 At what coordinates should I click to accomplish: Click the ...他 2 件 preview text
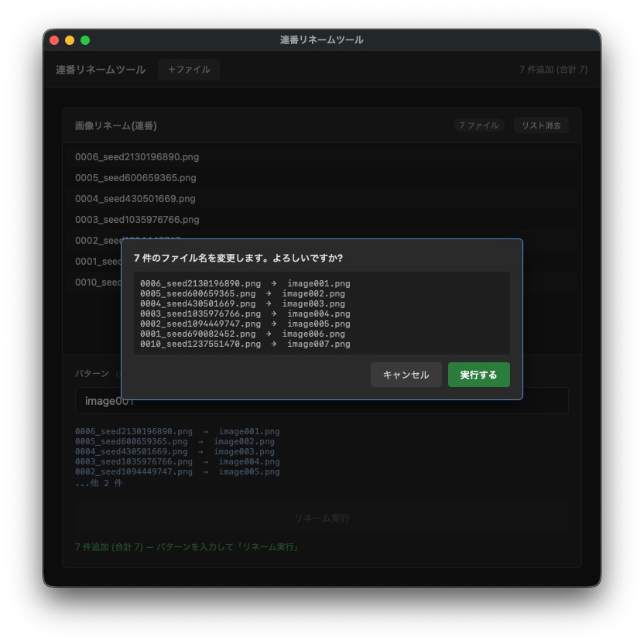pos(98,483)
